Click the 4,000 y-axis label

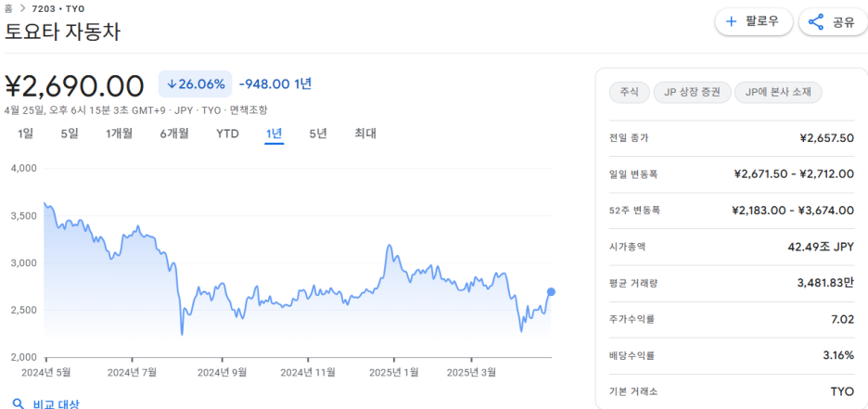23,168
